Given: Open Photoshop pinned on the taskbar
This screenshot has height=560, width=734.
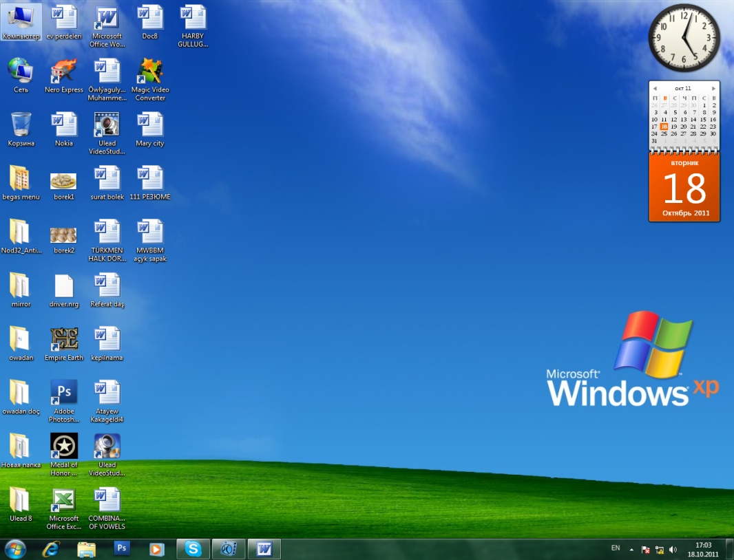Looking at the screenshot, I should click(122, 548).
